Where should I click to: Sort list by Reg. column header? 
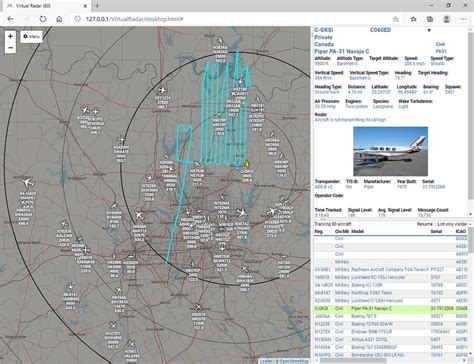[x=319, y=231]
